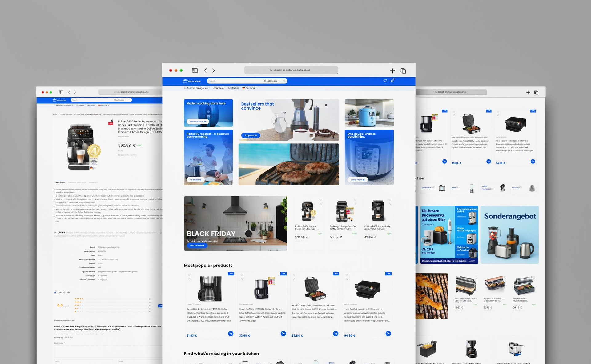This screenshot has width=591, height=364.
Task: Open new tab with center browser plus icon
Action: 392,71
